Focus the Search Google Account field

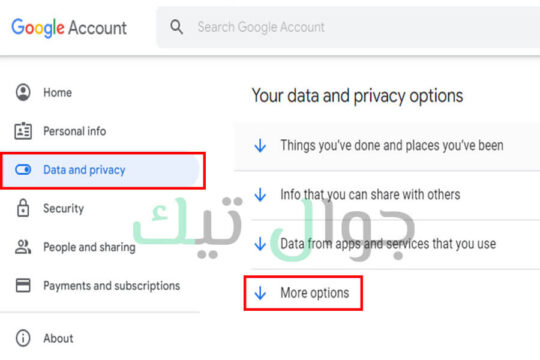(348, 27)
